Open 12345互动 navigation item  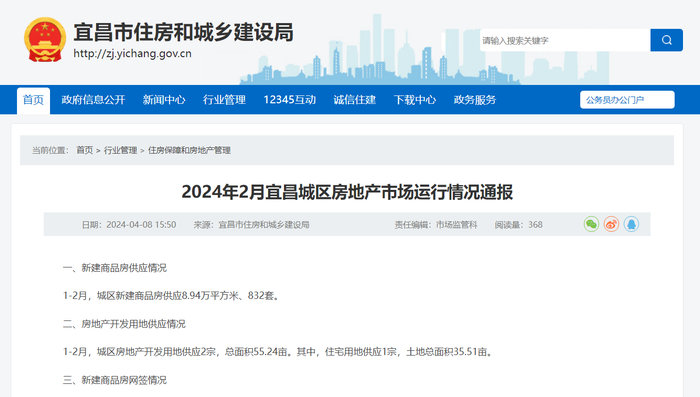289,100
